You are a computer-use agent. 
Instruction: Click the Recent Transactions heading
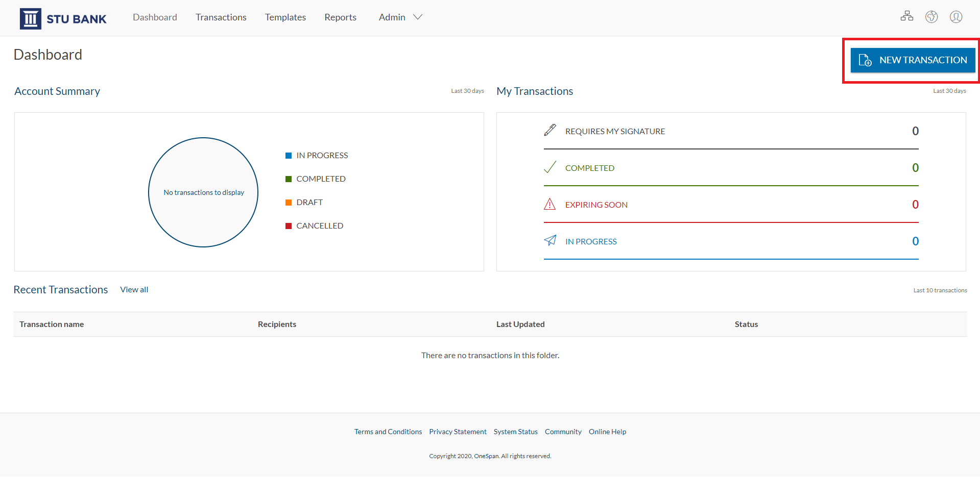[61, 290]
